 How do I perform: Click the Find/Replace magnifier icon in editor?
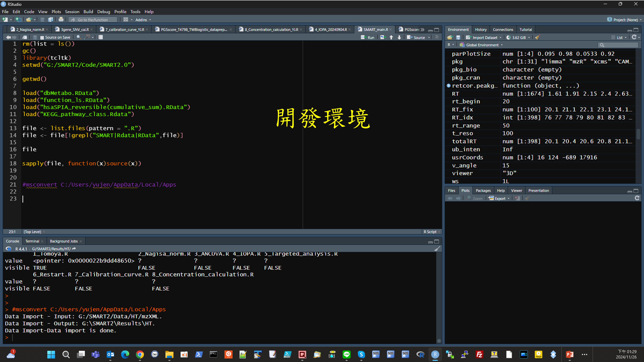(x=79, y=37)
